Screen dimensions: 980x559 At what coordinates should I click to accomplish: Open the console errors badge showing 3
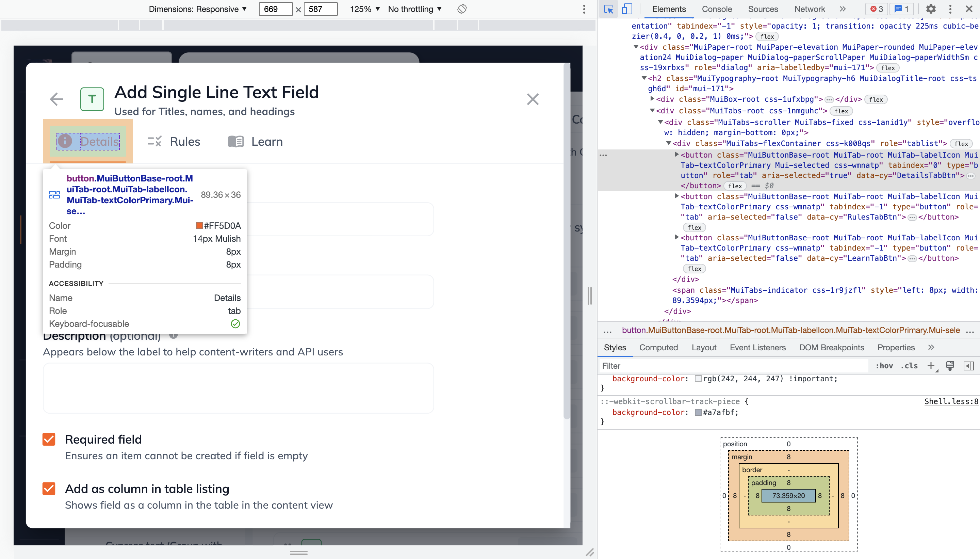(x=876, y=9)
